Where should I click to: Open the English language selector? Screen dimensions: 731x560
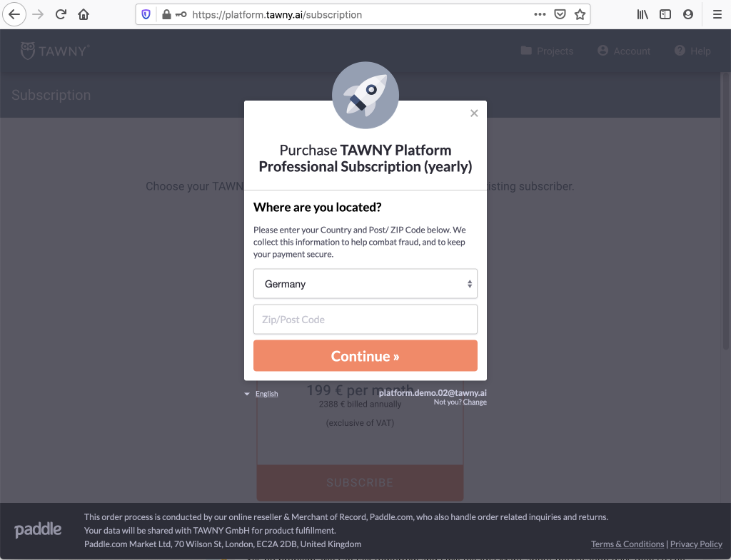[x=266, y=394]
